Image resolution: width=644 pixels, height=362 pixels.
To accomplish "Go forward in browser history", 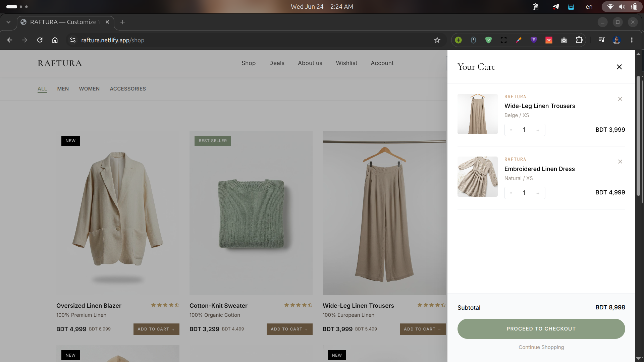I will [24, 40].
